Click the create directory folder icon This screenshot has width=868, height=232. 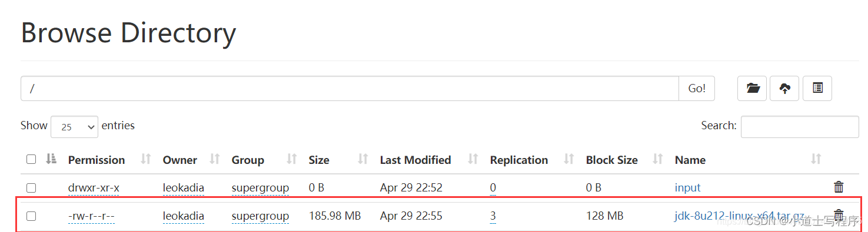pos(752,88)
